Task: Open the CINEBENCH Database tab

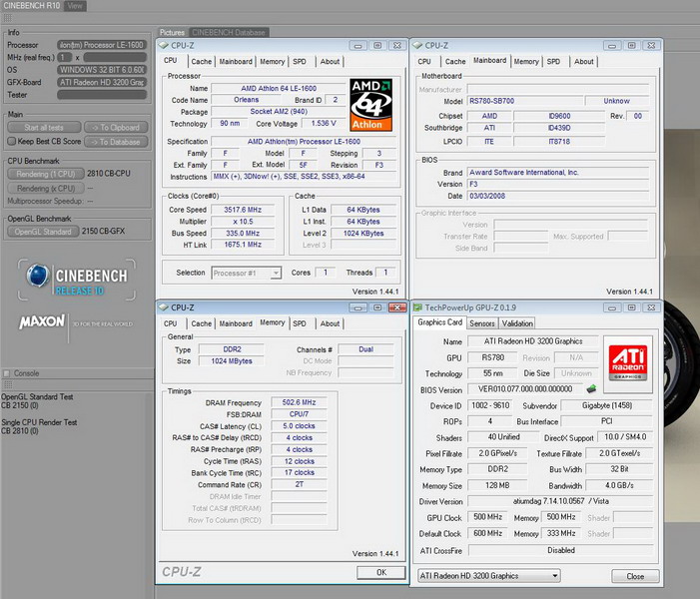Action: click(229, 32)
